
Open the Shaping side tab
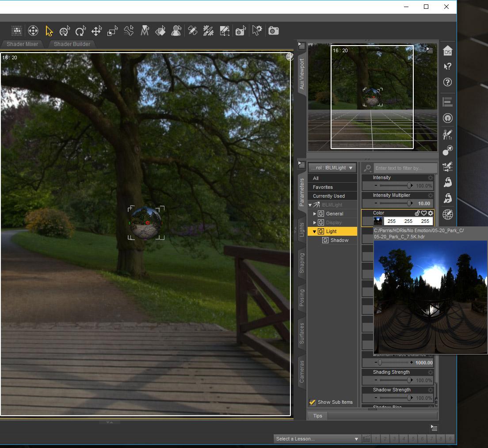click(301, 263)
